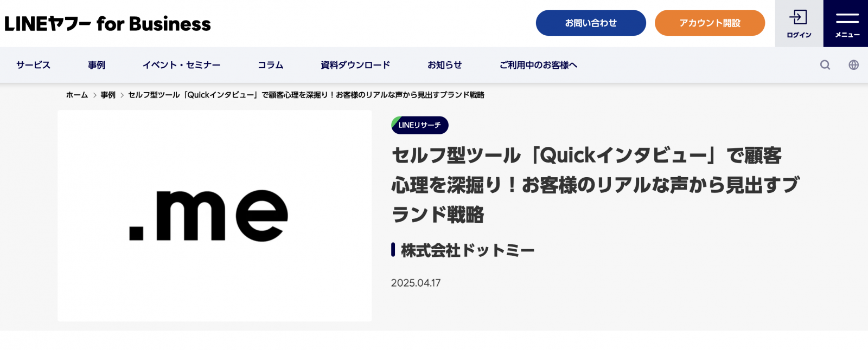This screenshot has width=868, height=350.
Task: Click the company name 株式会社ドットミー
Action: click(x=468, y=250)
